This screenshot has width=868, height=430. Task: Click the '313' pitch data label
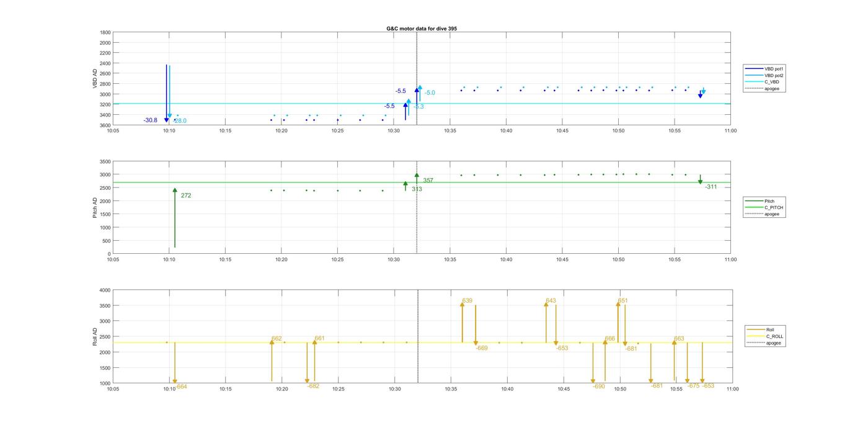click(x=417, y=189)
